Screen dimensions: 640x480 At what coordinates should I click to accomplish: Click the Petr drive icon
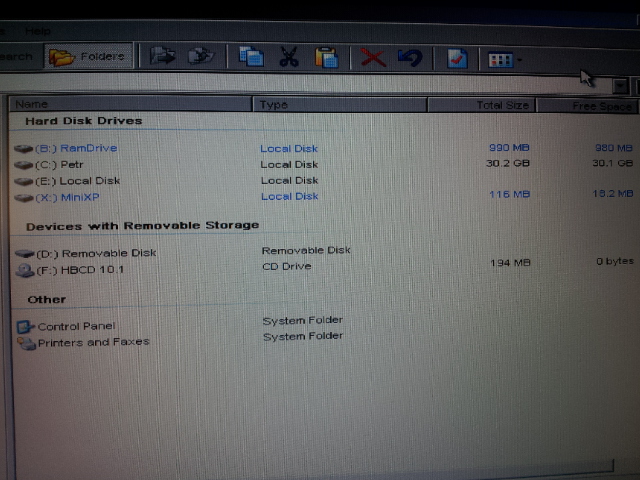coord(24,165)
